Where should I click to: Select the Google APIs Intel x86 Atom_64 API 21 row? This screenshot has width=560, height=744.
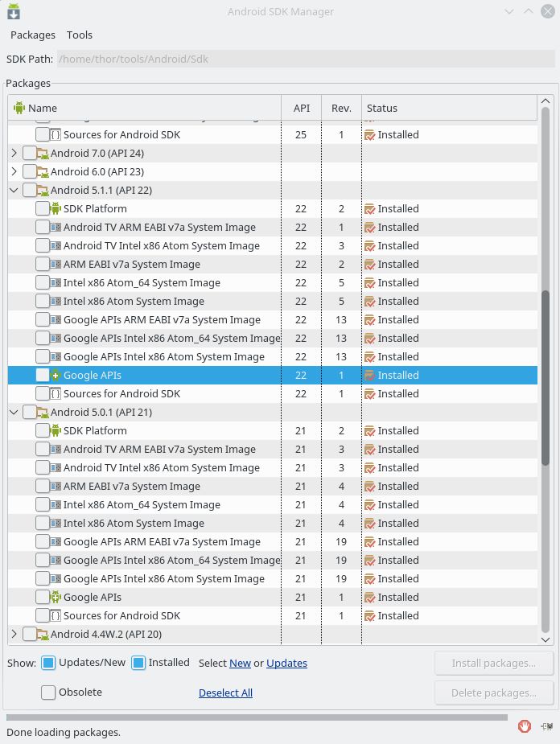(x=273, y=561)
